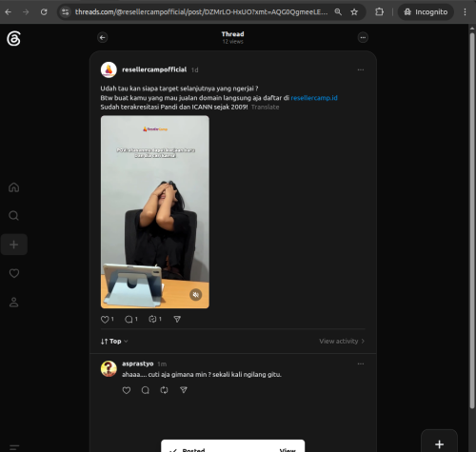The image size is (476, 452).
Task: Open post options for resellercampofficial post
Action: point(361,69)
